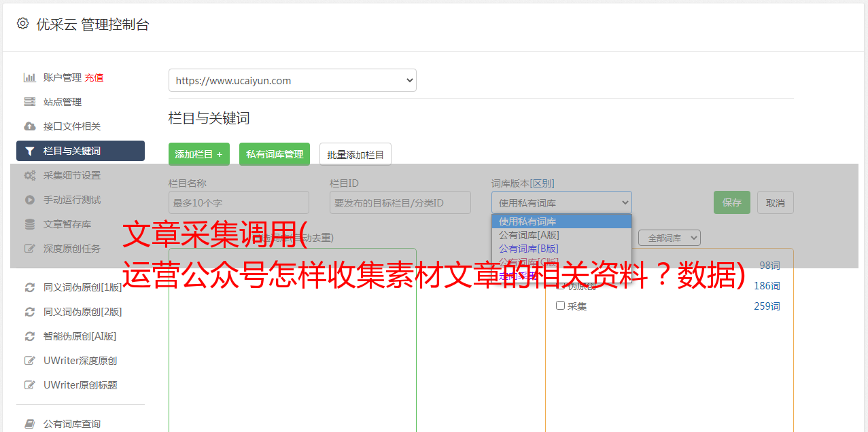Click the bar chart icon for 账户管理
This screenshot has width=868, height=432.
(x=29, y=77)
